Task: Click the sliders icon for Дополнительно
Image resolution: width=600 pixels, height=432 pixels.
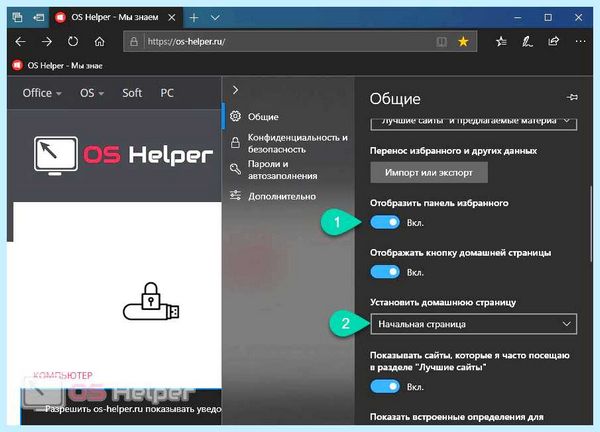Action: tap(235, 196)
